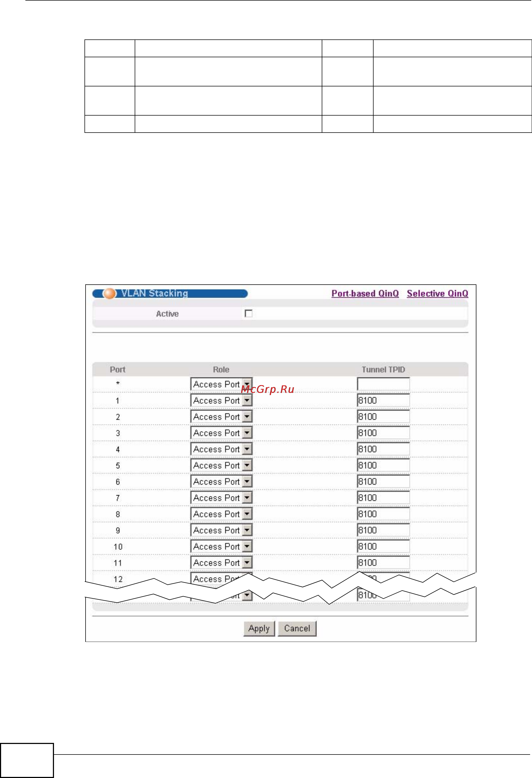This screenshot has height=778, width=532.
Task: Open the Role dropdown for port 1
Action: [x=222, y=400]
